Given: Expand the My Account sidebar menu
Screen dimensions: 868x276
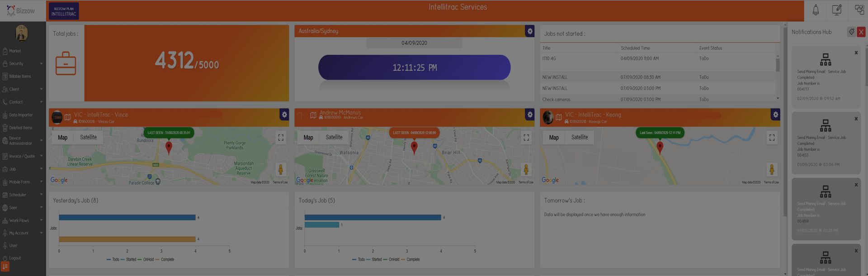Looking at the screenshot, I should click(23, 233).
